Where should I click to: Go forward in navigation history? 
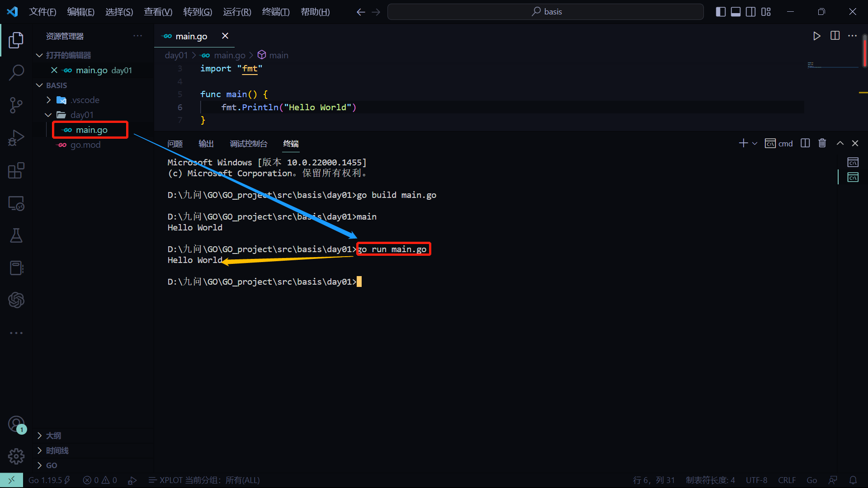(x=376, y=12)
